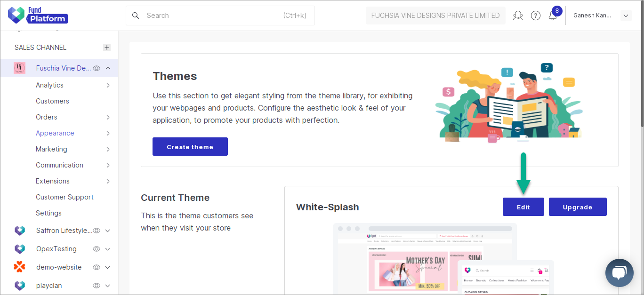Open the support headset icon

(518, 16)
